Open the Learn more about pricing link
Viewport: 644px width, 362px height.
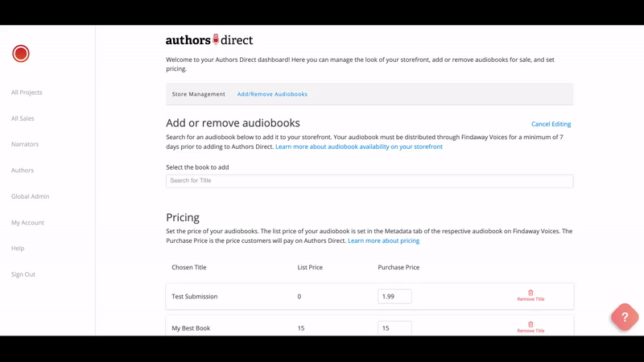click(x=384, y=241)
